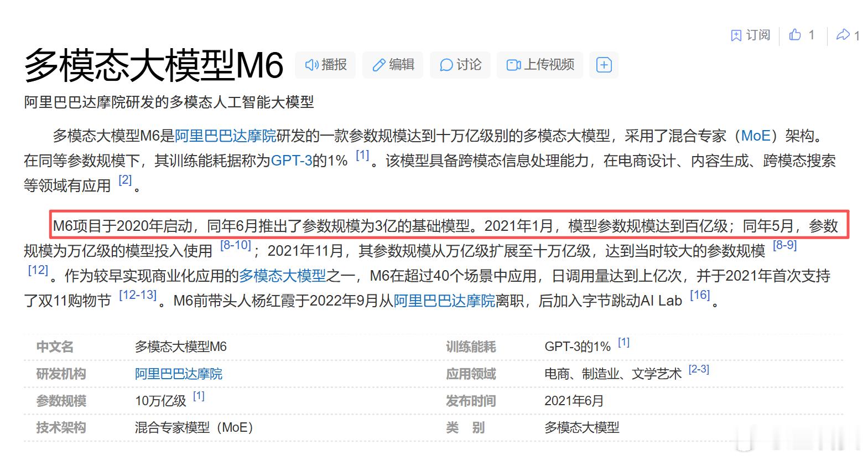The height and width of the screenshot is (460, 868).
Task: Click the value 电商、制造业、文学艺术
Action: click(x=613, y=374)
